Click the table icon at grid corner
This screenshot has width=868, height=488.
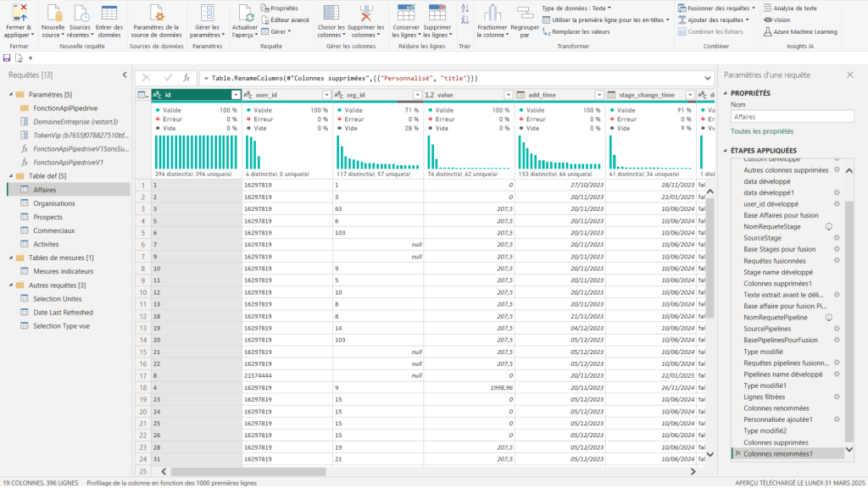pyautogui.click(x=142, y=95)
